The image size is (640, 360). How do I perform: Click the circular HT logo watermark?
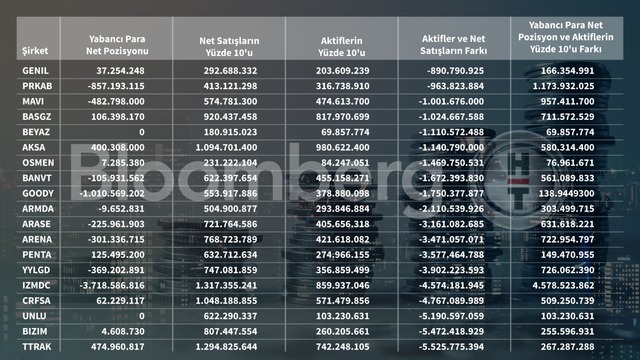[519, 181]
